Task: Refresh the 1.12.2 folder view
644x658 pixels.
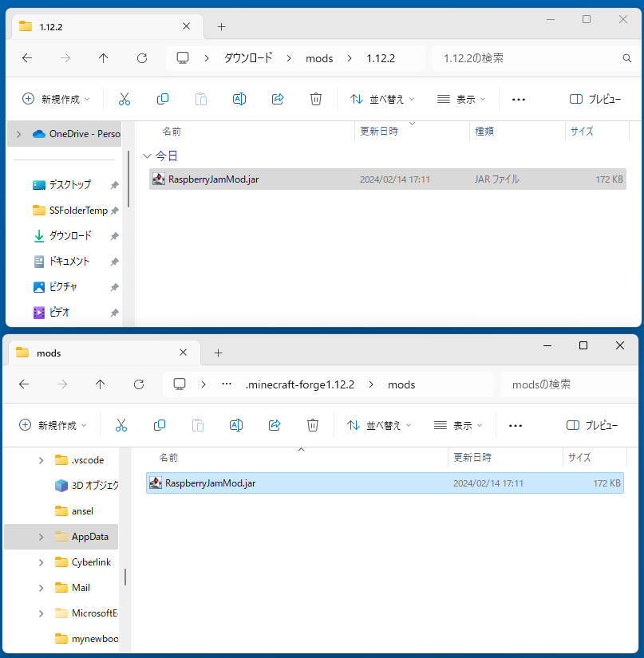Action: (142, 58)
